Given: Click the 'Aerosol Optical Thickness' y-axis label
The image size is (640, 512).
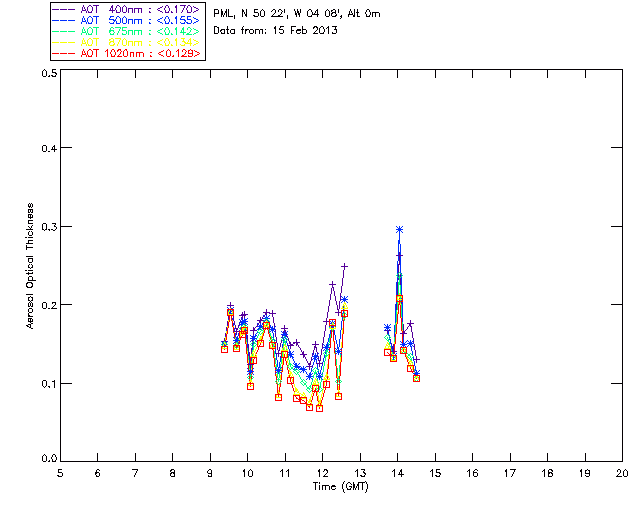Looking at the screenshot, I should click(30, 266).
